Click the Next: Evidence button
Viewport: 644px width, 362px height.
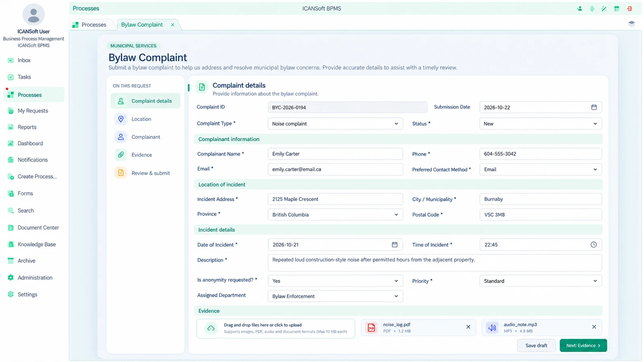tap(583, 346)
